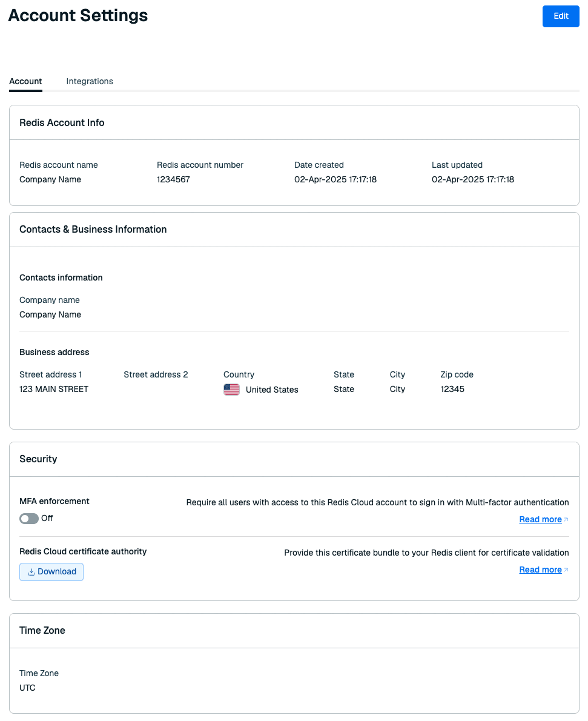
Task: Click the UTC time zone value
Action: tap(27, 688)
